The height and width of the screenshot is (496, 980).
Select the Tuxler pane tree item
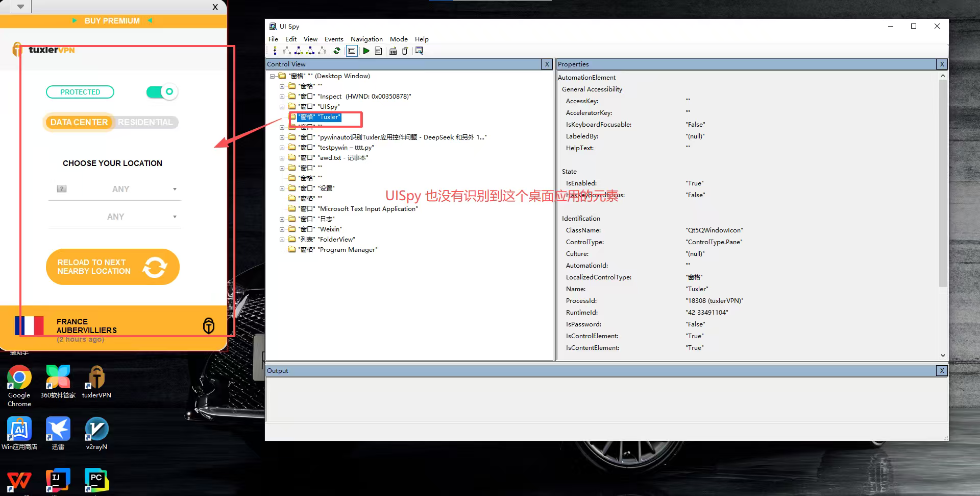point(320,117)
